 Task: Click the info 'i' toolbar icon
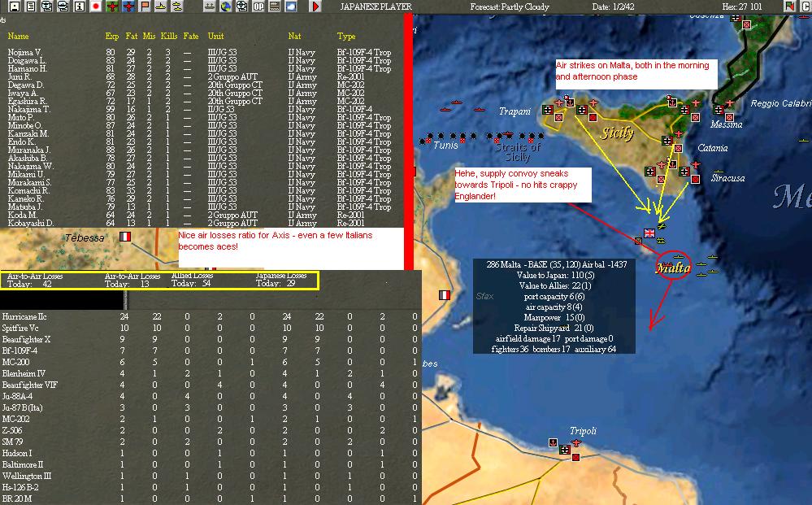click(79, 7)
